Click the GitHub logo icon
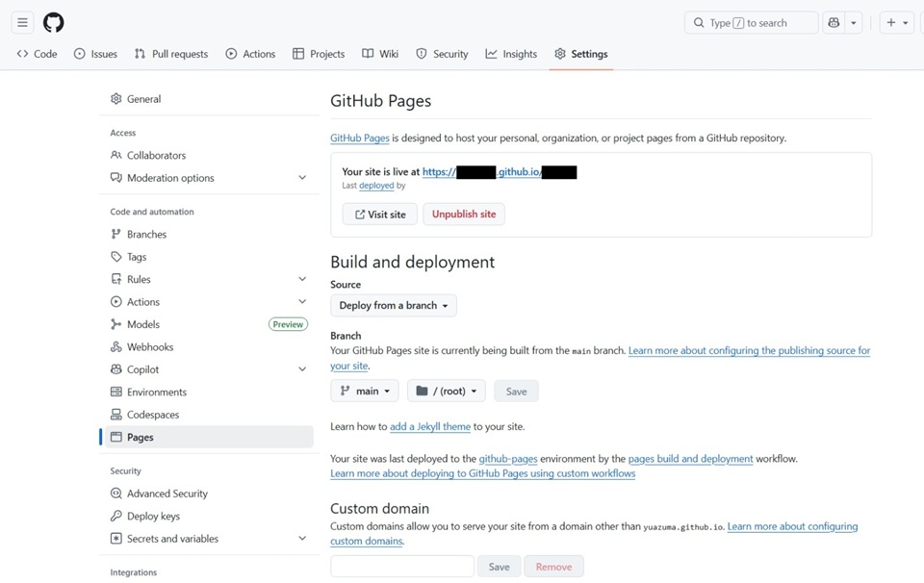Viewport: 924px width, 583px height. tap(53, 22)
